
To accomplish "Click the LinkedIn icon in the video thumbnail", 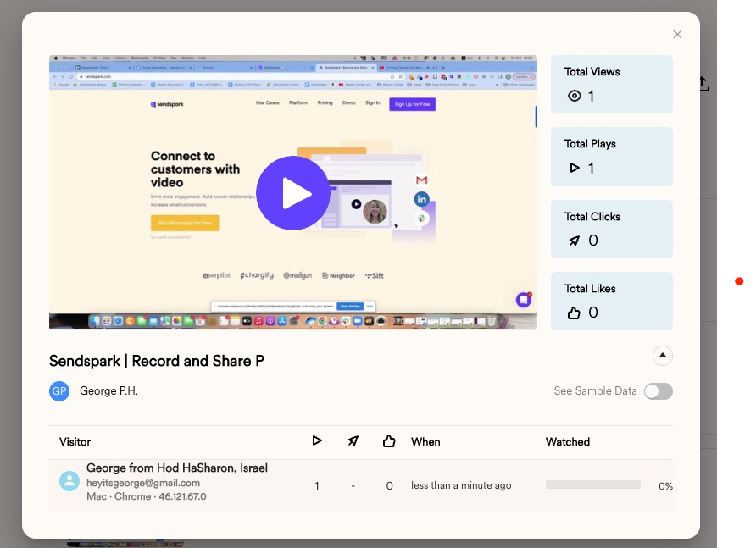I will (x=421, y=199).
